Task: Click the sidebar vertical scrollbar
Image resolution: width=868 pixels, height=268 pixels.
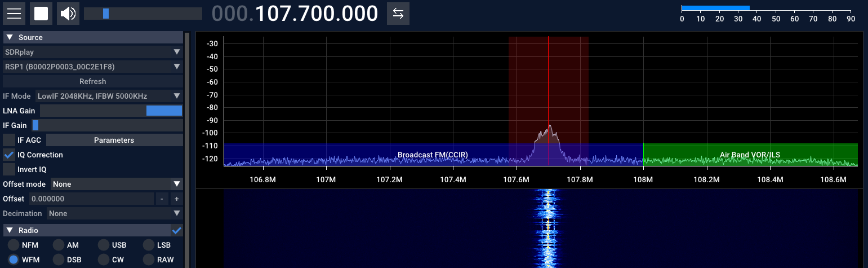Action: (x=188, y=150)
